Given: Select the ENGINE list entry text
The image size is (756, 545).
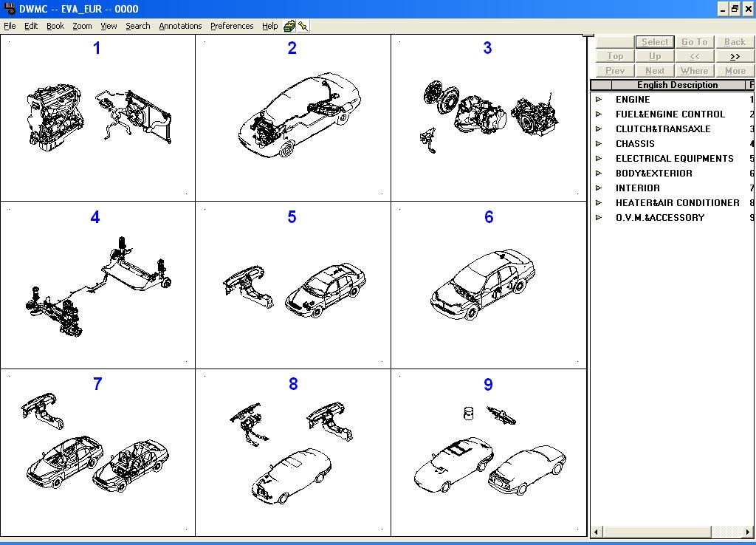Looking at the screenshot, I should (x=633, y=100).
